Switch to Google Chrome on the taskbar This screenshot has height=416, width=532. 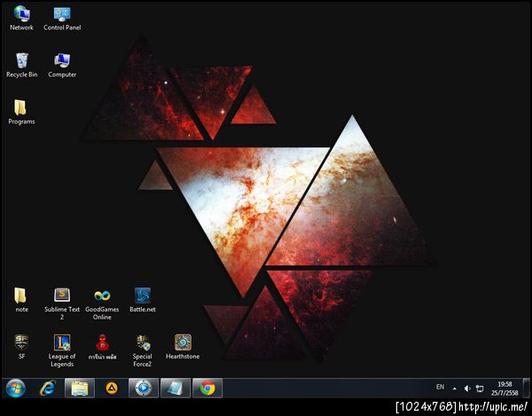pos(207,389)
